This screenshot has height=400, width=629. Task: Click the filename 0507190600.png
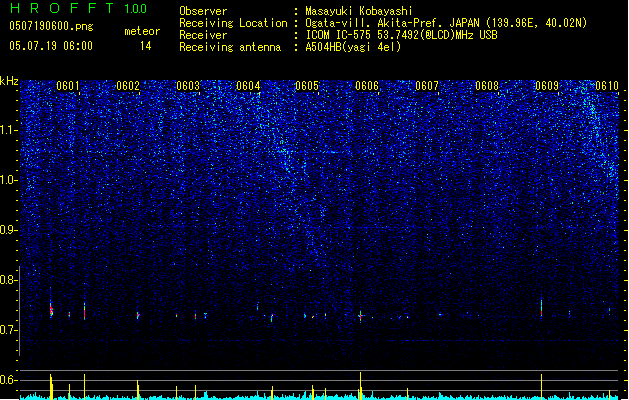pyautogui.click(x=51, y=26)
